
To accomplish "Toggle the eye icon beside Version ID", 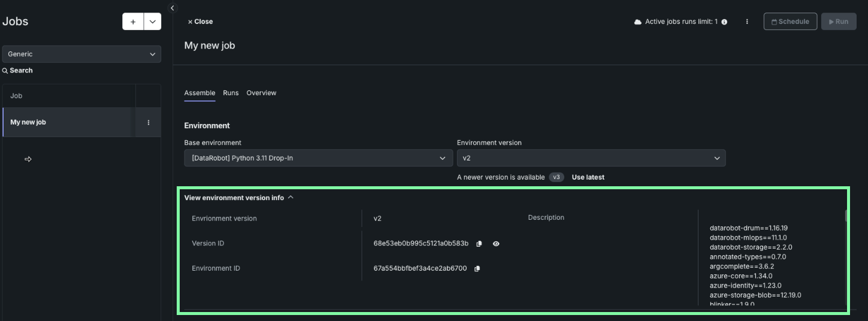I will 496,244.
